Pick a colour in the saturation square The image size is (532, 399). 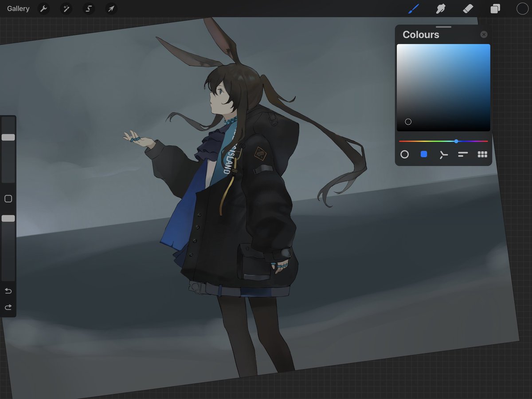(x=443, y=87)
